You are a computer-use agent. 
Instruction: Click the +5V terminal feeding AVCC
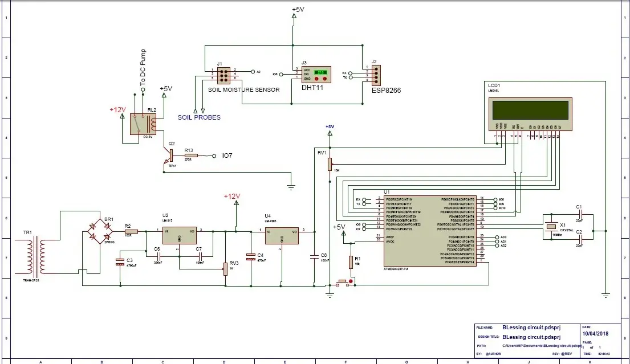coord(343,234)
